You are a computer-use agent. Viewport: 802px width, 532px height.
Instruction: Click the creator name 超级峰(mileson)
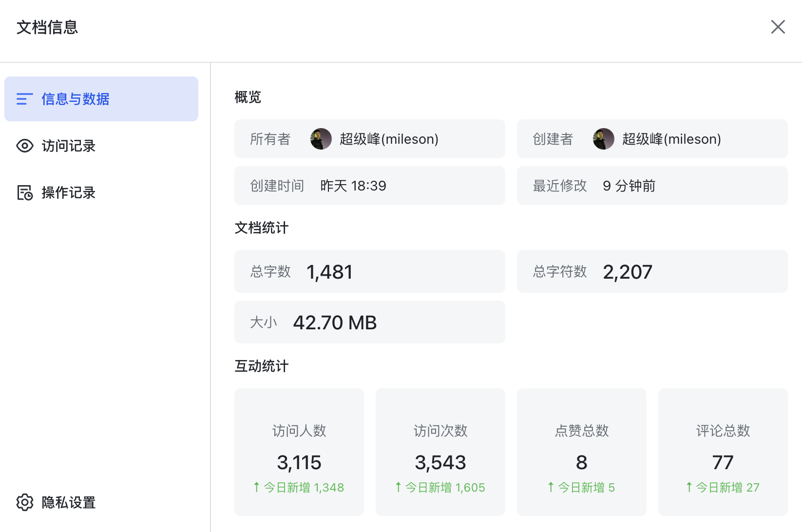pyautogui.click(x=671, y=139)
